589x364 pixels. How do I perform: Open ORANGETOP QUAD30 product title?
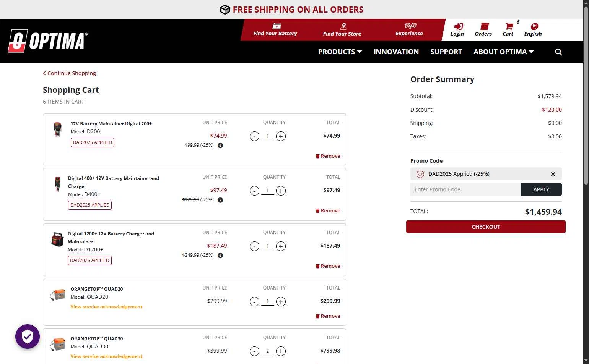[97, 339]
